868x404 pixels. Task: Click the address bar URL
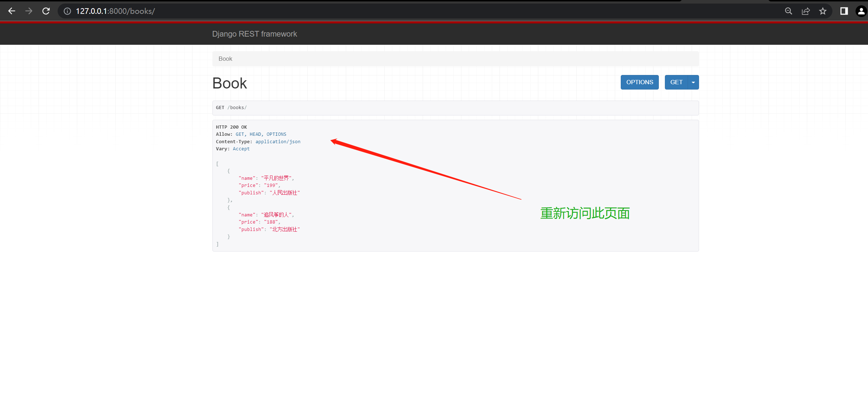click(115, 11)
